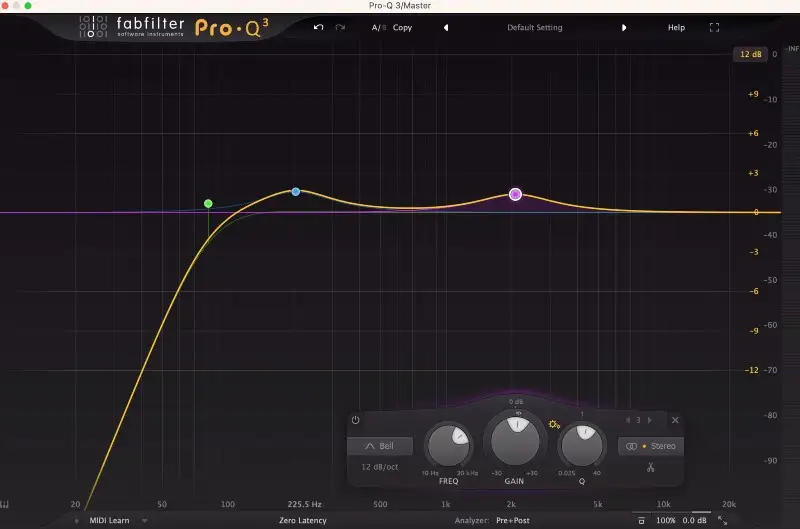Enter full screen mode via corner icon
Image resolution: width=800 pixels, height=529 pixels.
714,27
